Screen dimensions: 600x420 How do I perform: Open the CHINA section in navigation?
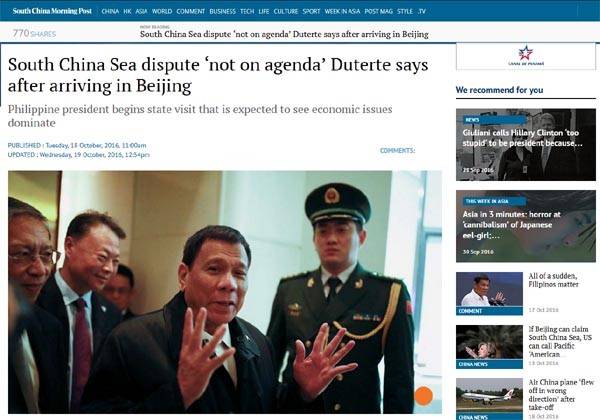110,11
